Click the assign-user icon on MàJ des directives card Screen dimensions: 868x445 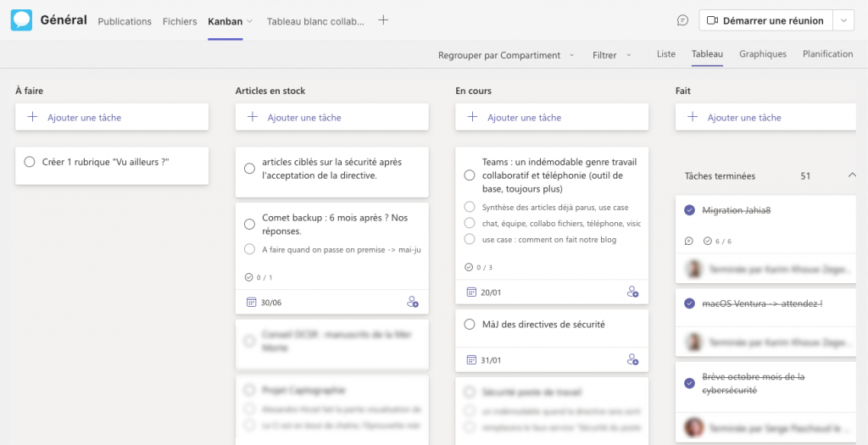pyautogui.click(x=632, y=359)
